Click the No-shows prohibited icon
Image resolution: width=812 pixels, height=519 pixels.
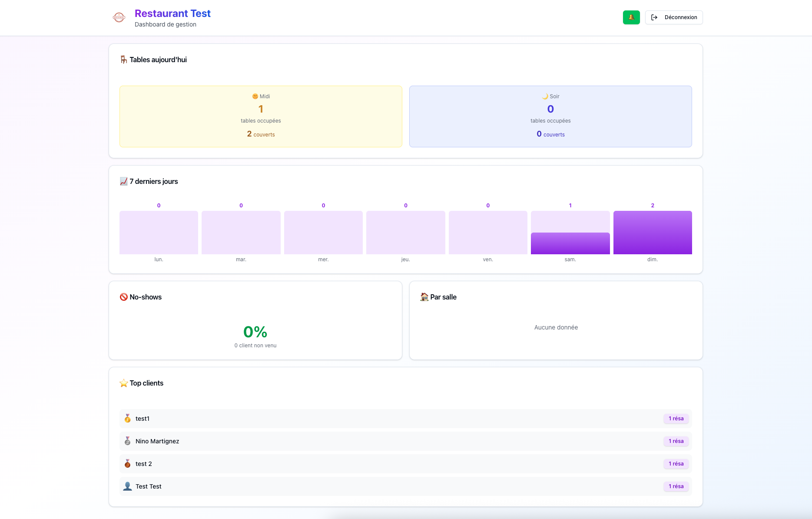124,297
